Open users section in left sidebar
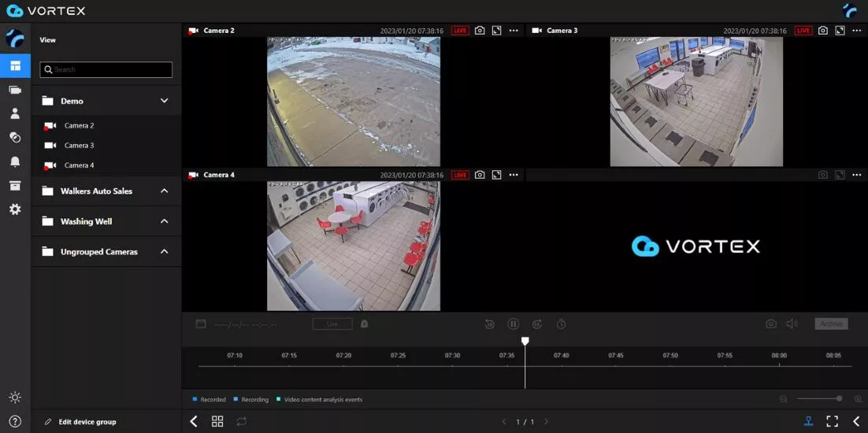 point(15,113)
